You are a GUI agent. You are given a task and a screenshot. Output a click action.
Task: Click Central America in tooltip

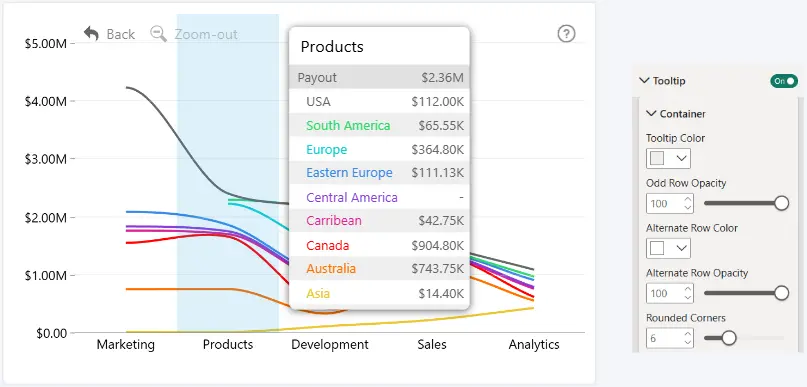[352, 197]
